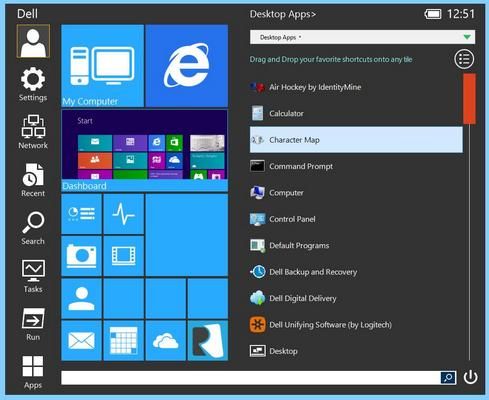Click the user account avatar icon
Image resolution: width=489 pixels, height=400 pixels.
33,41
